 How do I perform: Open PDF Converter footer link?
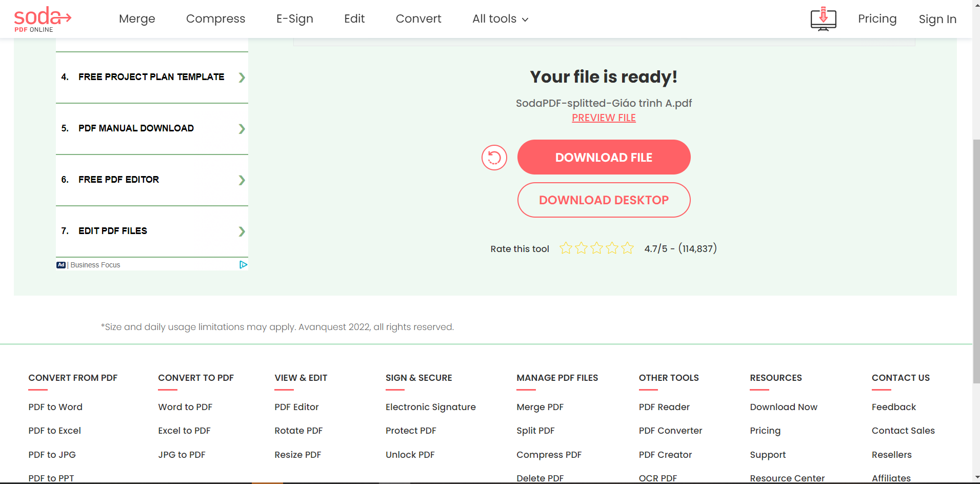click(x=670, y=431)
